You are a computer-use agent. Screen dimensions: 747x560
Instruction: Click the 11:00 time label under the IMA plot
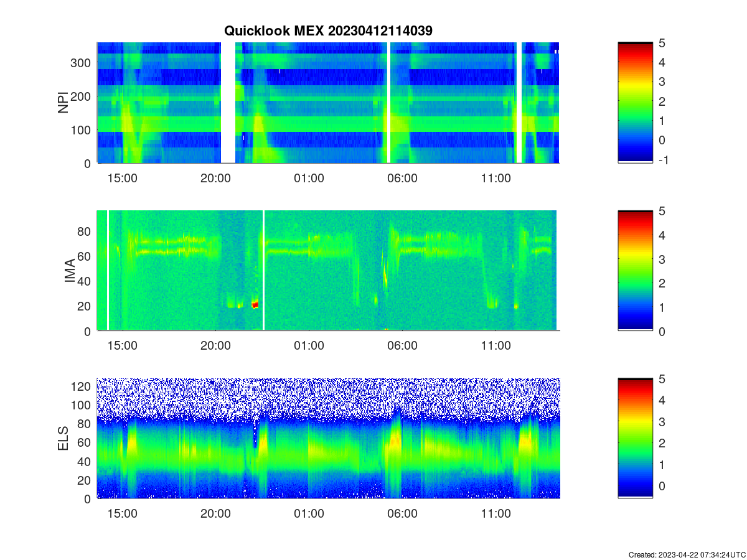point(496,346)
